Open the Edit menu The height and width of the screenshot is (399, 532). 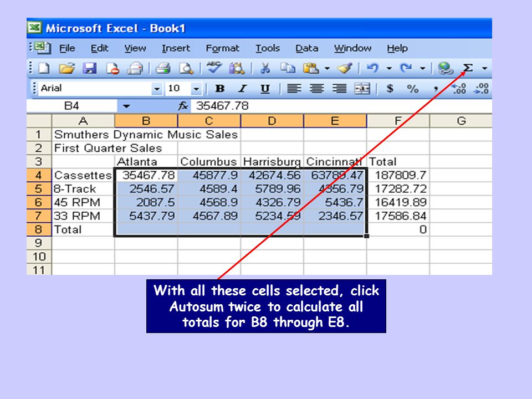tap(99, 48)
